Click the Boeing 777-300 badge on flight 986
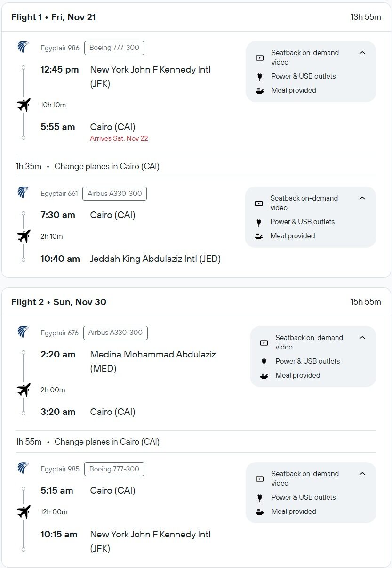This screenshot has width=392, height=568. 114,48
